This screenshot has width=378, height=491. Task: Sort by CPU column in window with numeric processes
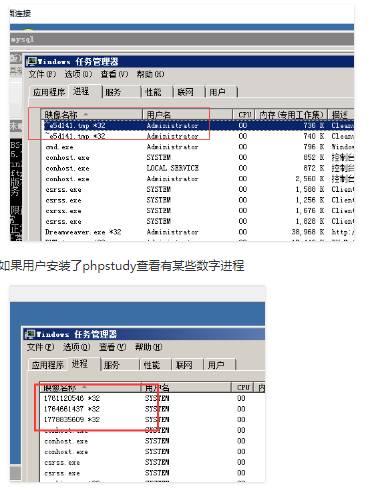click(x=243, y=388)
